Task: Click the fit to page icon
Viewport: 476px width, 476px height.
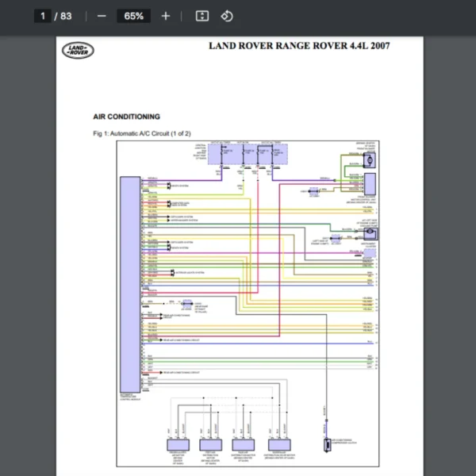Action: pos(202,16)
